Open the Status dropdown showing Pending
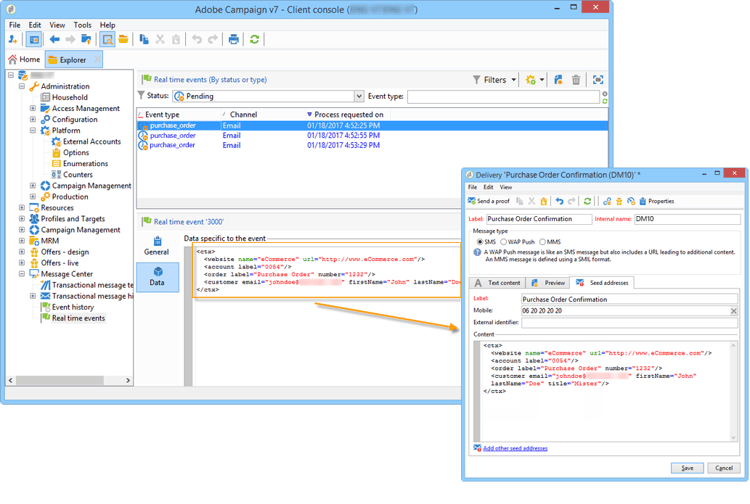The image size is (750, 504). [x=358, y=97]
